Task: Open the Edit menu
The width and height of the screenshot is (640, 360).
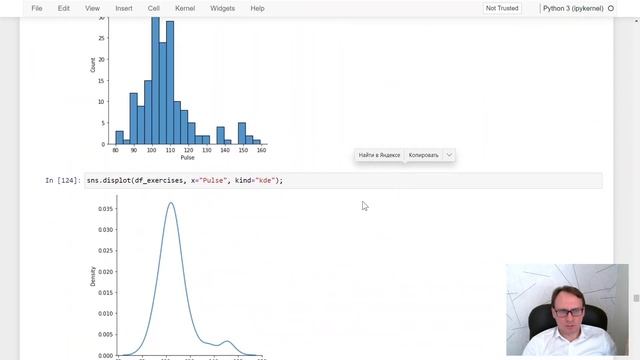Action: click(x=64, y=8)
